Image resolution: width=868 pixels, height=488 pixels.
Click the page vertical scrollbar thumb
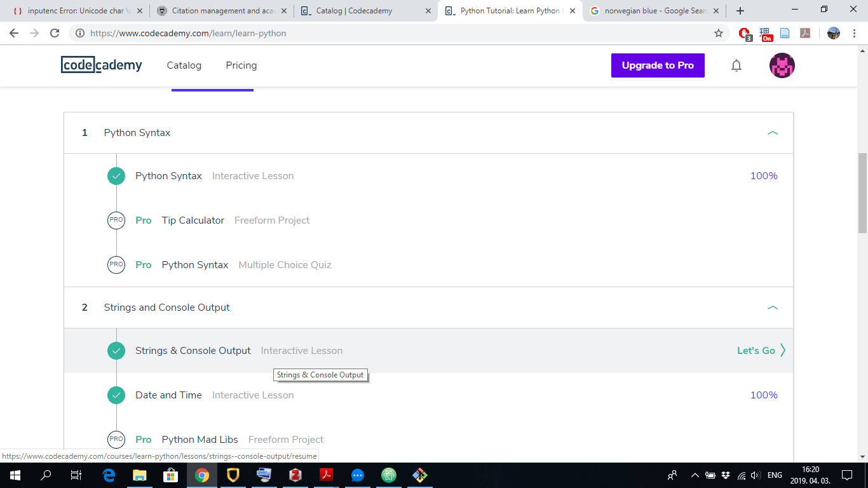tap(862, 193)
